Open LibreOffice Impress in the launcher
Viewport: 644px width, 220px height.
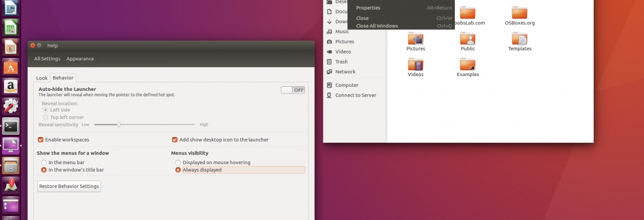coord(11,47)
